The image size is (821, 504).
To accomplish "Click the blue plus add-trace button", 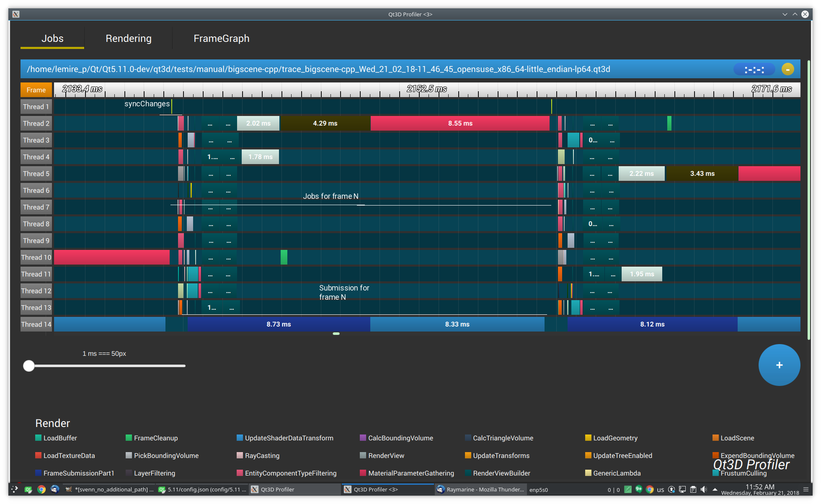I will tap(779, 365).
